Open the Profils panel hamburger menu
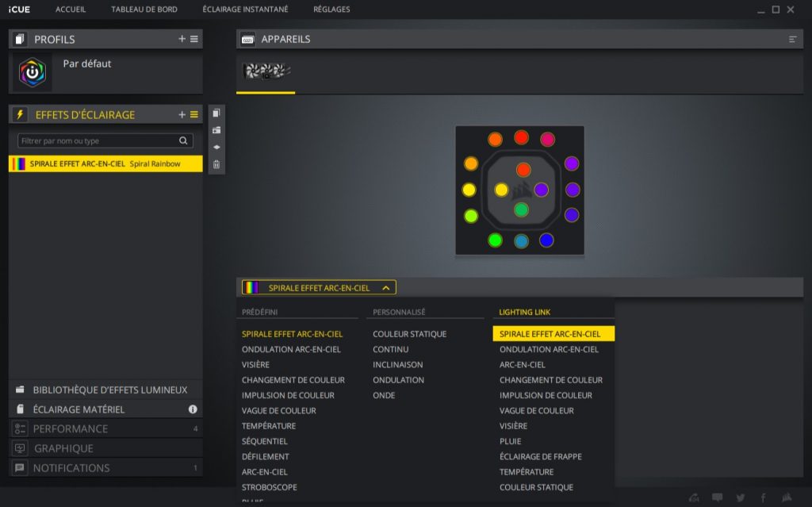Viewport: 812px width, 507px height. pyautogui.click(x=194, y=39)
